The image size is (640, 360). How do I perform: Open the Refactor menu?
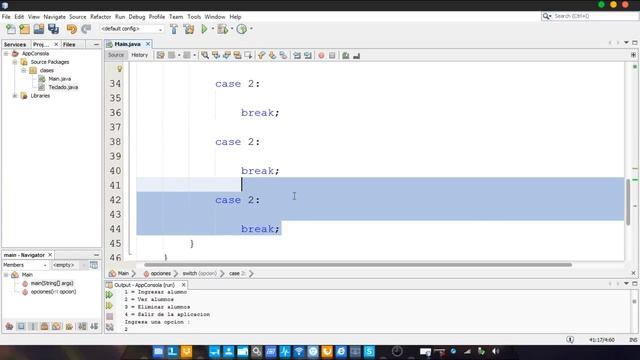100,17
